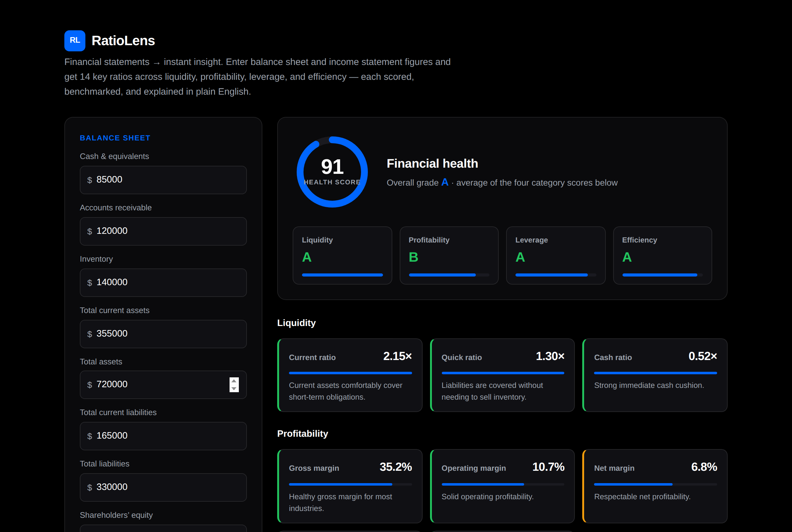Open the Leverage category score card
792x532 pixels.
coord(556,255)
